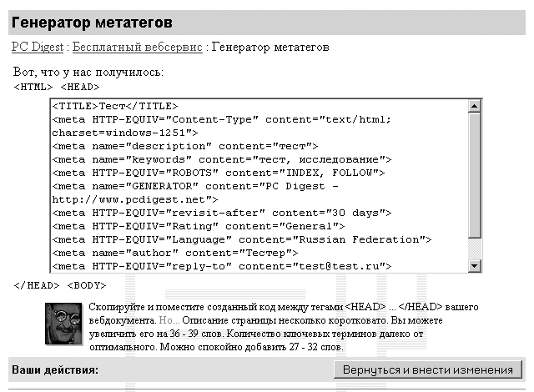Image resolution: width=534 pixels, height=392 pixels.
Task: Select the ROBOTS meta tag line
Action: pos(218,173)
